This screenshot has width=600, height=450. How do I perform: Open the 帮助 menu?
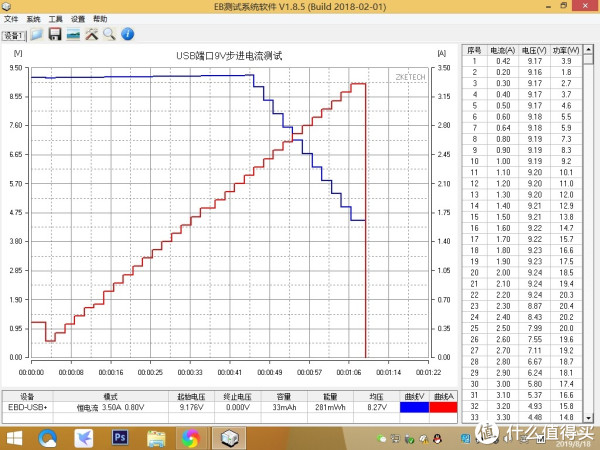pyautogui.click(x=100, y=19)
